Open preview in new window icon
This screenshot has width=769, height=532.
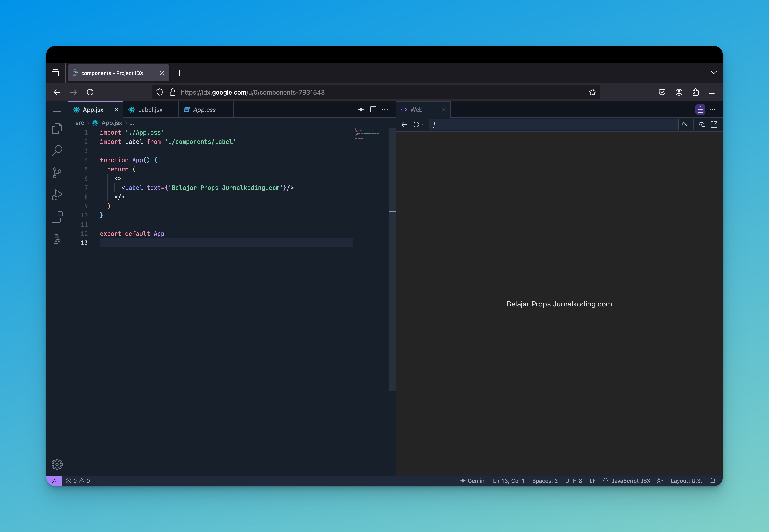point(714,125)
